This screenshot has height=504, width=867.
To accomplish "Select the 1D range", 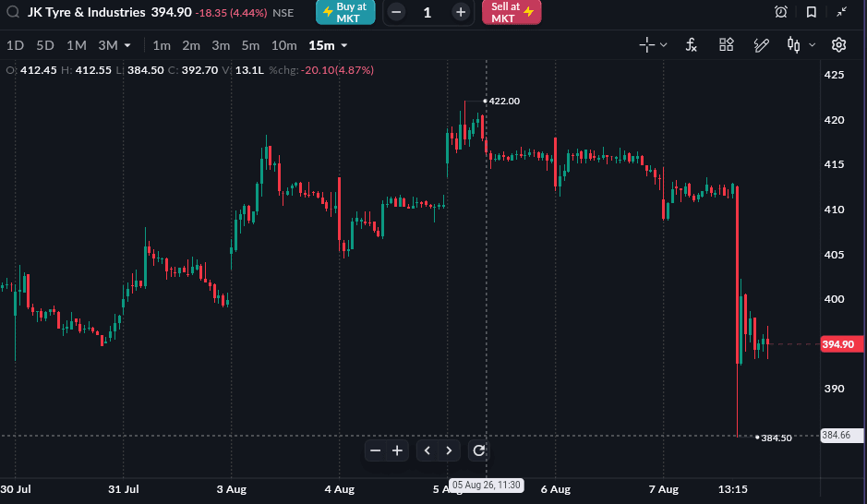I will 15,45.
